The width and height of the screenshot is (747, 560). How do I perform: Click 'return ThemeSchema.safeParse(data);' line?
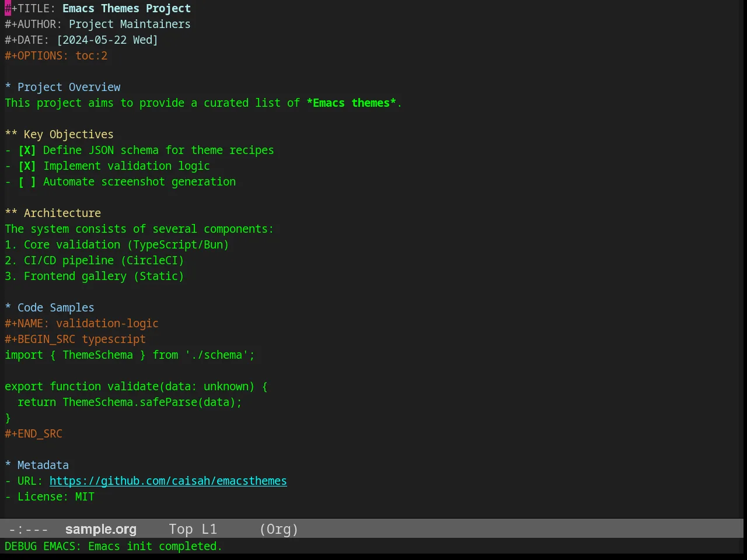coord(130,402)
